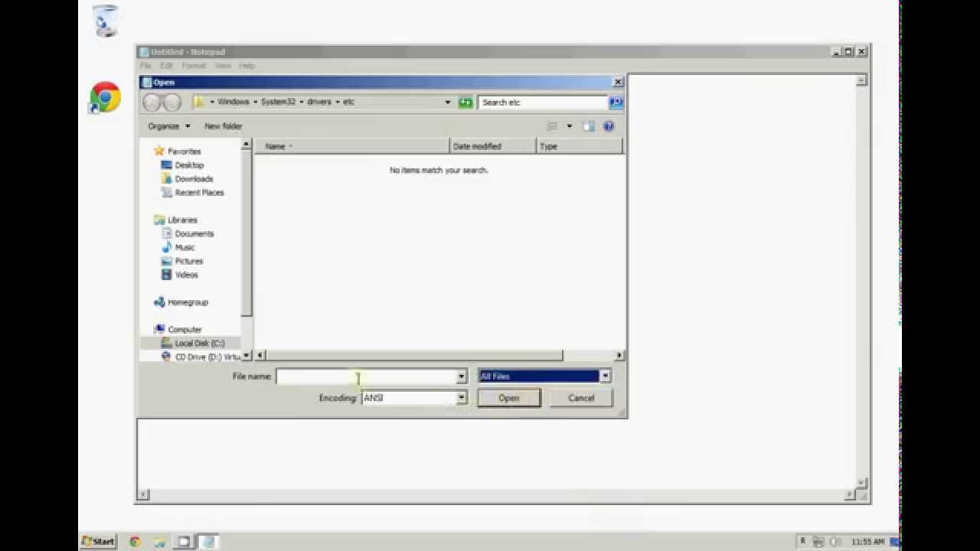Cancel the Open dialog
The image size is (980, 551).
click(x=581, y=398)
